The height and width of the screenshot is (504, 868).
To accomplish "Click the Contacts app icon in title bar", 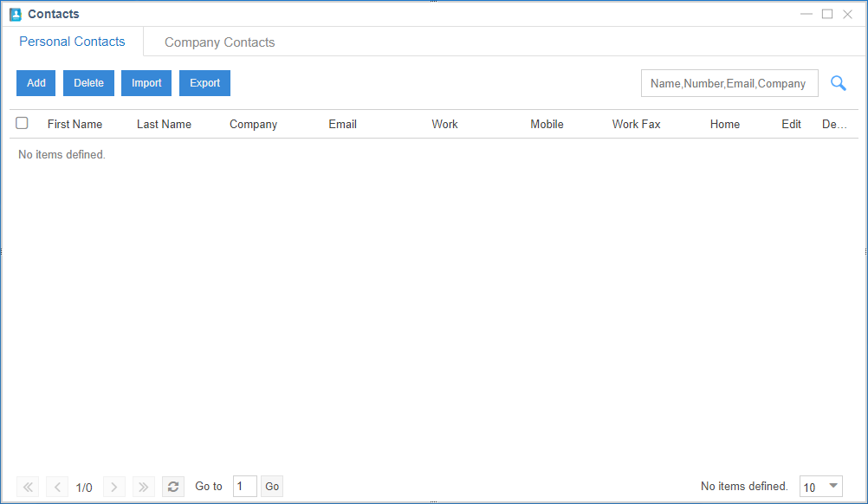I will tap(15, 15).
